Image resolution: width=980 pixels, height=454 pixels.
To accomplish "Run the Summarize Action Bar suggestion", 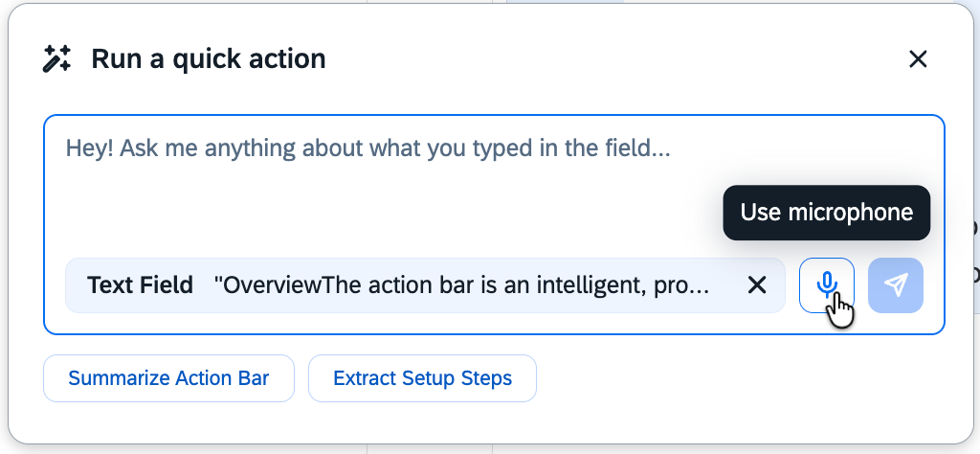I will [168, 378].
